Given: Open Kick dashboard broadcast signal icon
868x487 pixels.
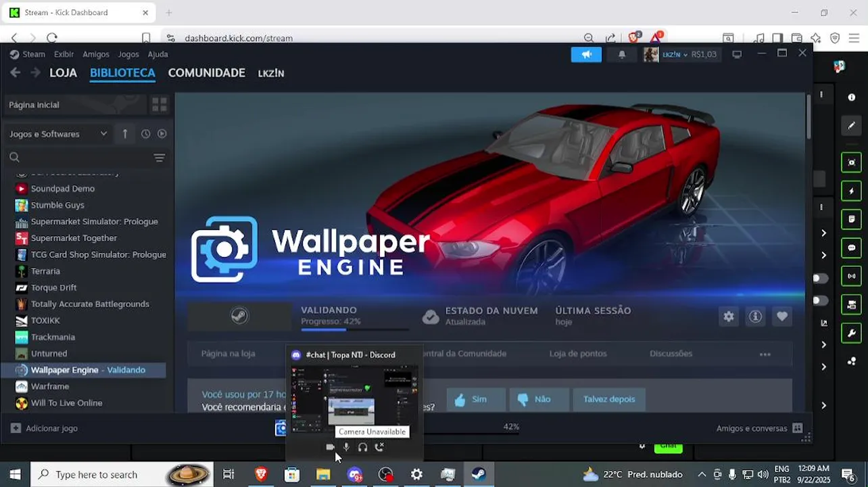Looking at the screenshot, I should [852, 276].
